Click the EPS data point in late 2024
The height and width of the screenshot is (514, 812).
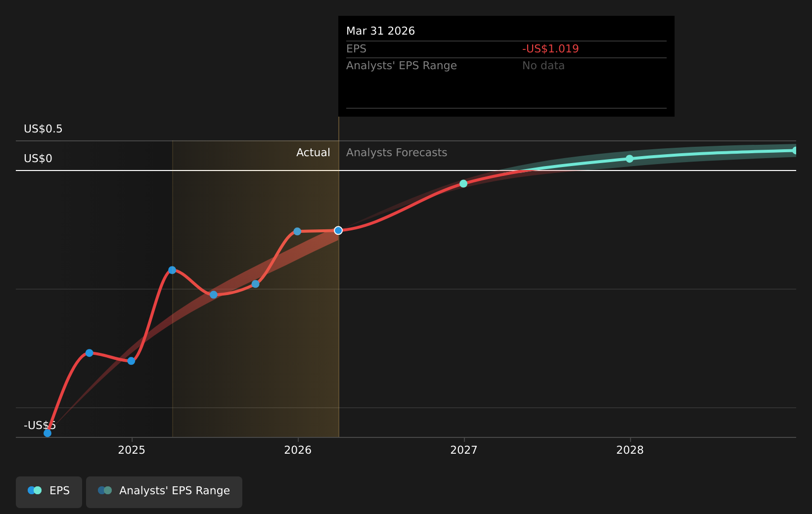(x=90, y=353)
